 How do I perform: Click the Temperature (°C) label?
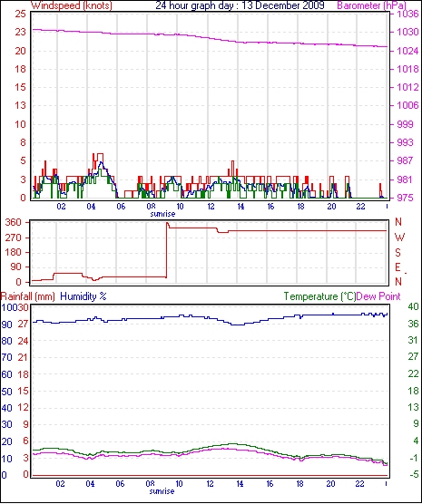319,296
